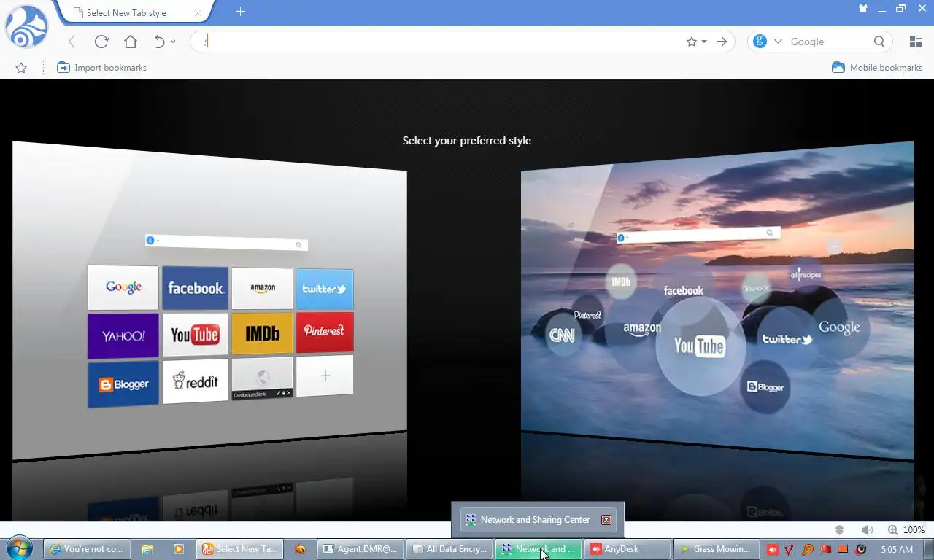The width and height of the screenshot is (934, 560).
Task: Mute sound with status bar speaker icon
Action: tap(867, 530)
